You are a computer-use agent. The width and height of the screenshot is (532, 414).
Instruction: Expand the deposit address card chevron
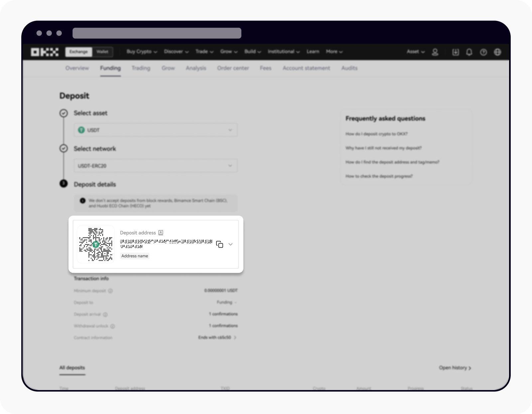[x=230, y=244]
